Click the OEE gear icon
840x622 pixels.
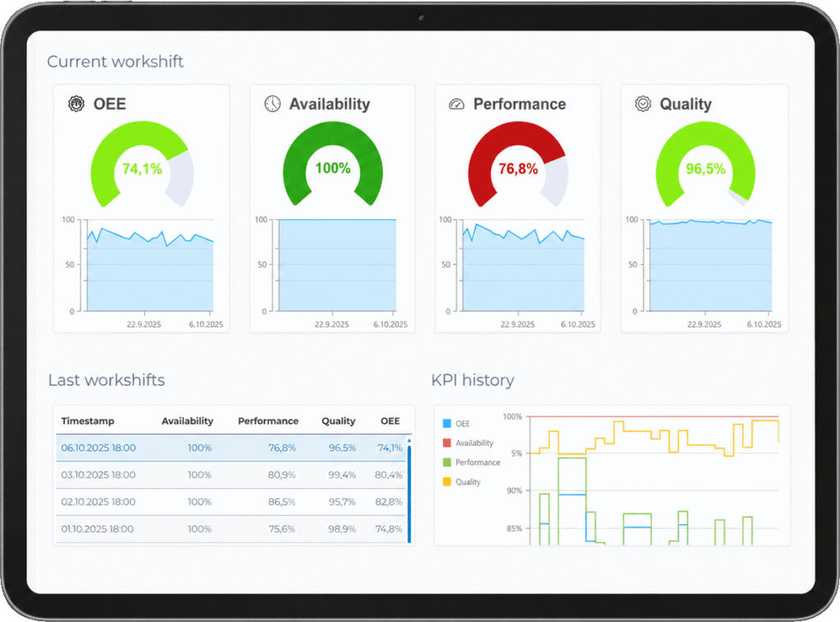tap(76, 103)
